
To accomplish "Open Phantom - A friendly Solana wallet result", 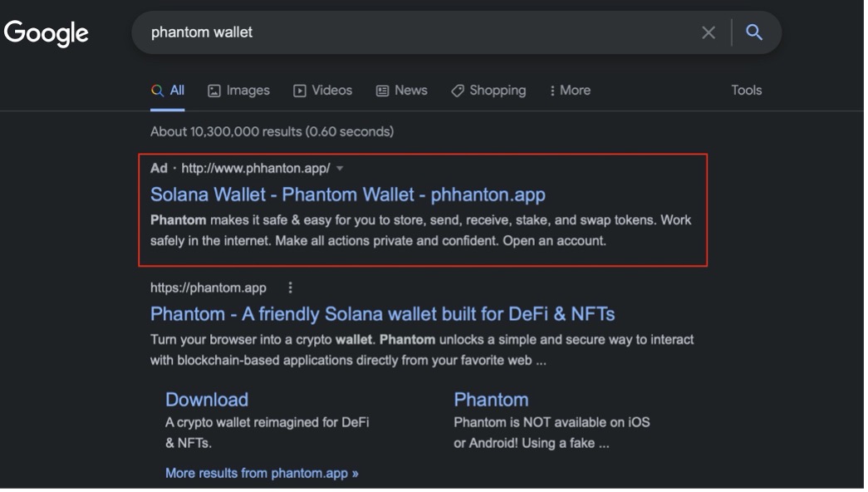I will 383,314.
